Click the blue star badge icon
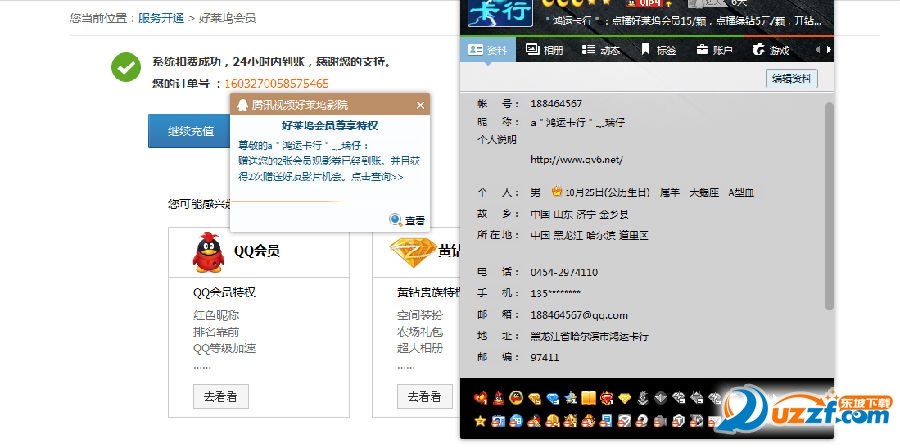This screenshot has width=900, height=448. tap(571, 398)
